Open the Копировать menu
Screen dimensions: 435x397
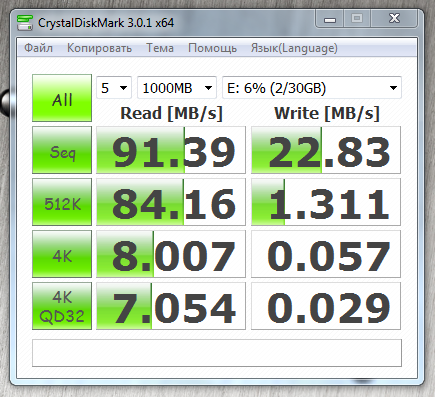(x=99, y=48)
